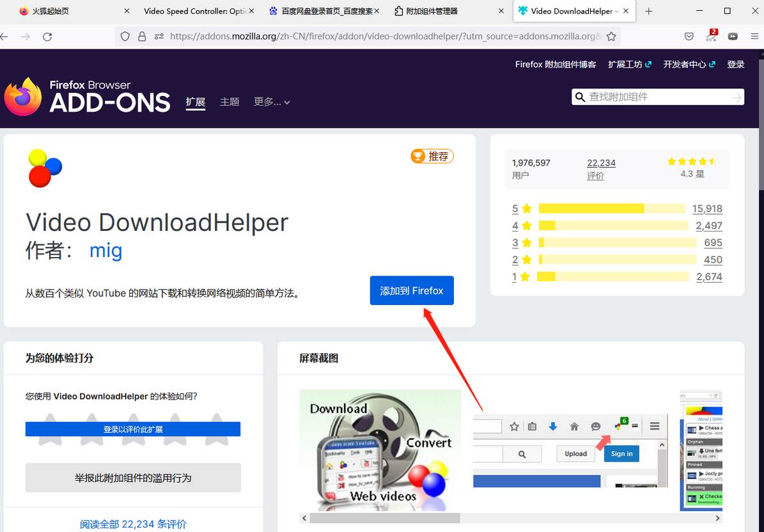Open 开发者中心 external link

click(x=689, y=65)
